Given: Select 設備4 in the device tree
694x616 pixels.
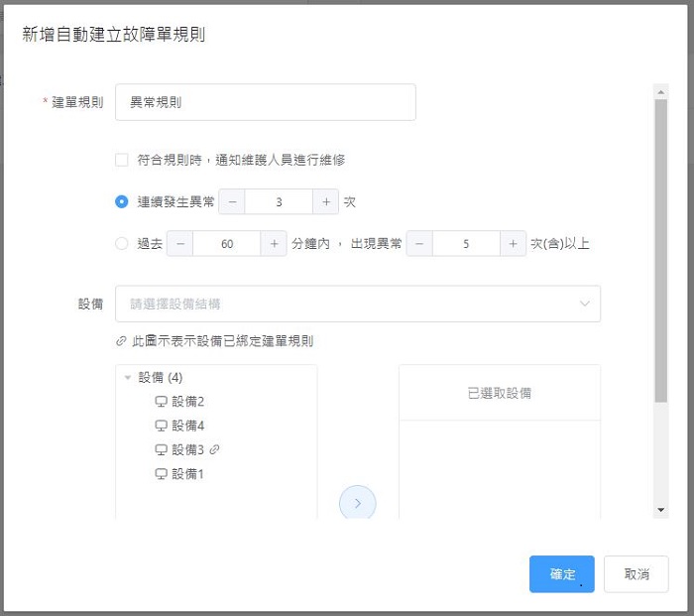Looking at the screenshot, I should [186, 426].
